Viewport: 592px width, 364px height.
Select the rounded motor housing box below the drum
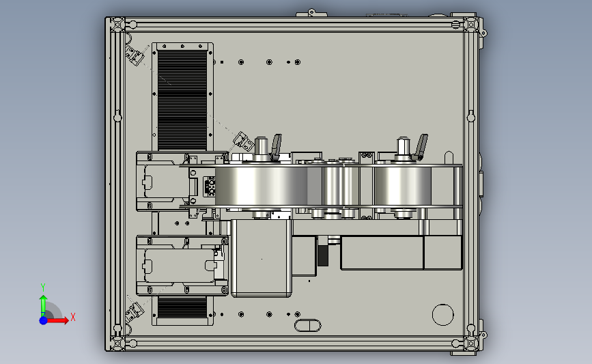click(262, 258)
